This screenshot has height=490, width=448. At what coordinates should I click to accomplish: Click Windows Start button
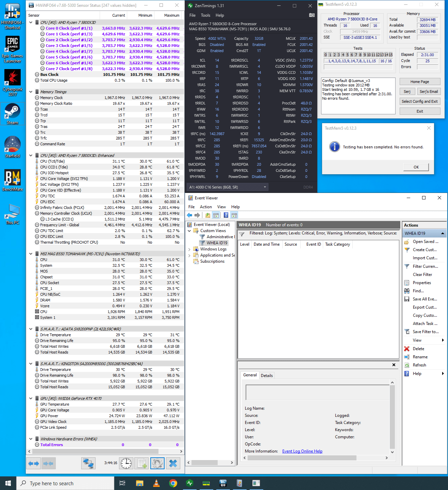8,483
